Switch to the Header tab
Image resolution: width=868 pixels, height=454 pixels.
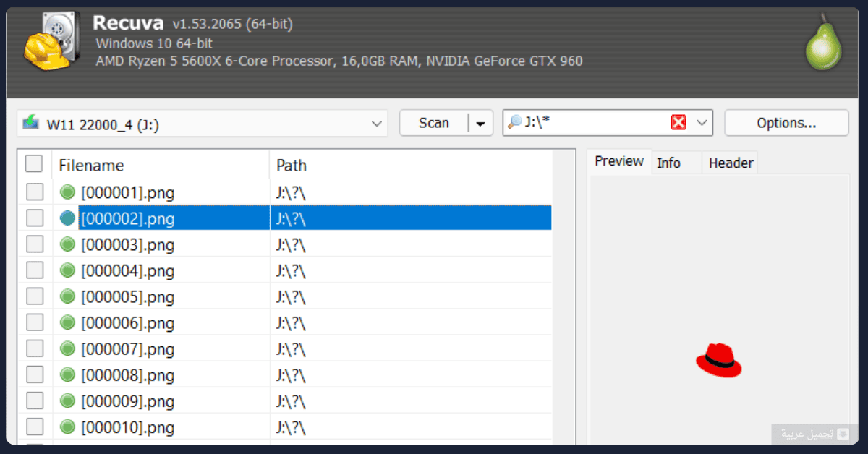(x=731, y=163)
